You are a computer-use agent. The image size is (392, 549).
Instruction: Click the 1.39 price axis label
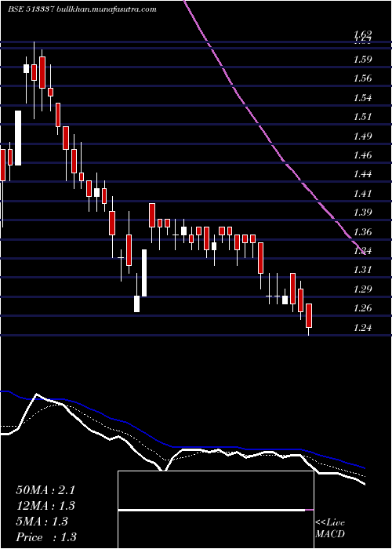pyautogui.click(x=362, y=213)
